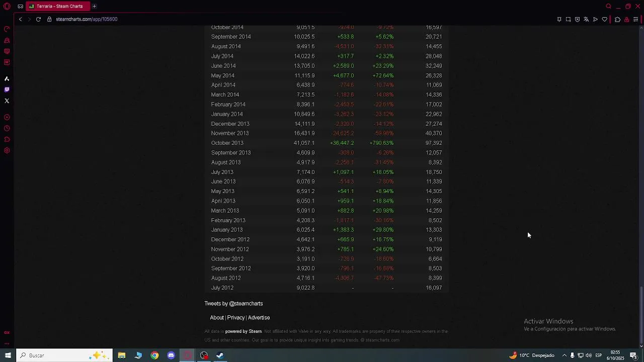
Task: Open Discord from taskbar
Action: coord(171,355)
